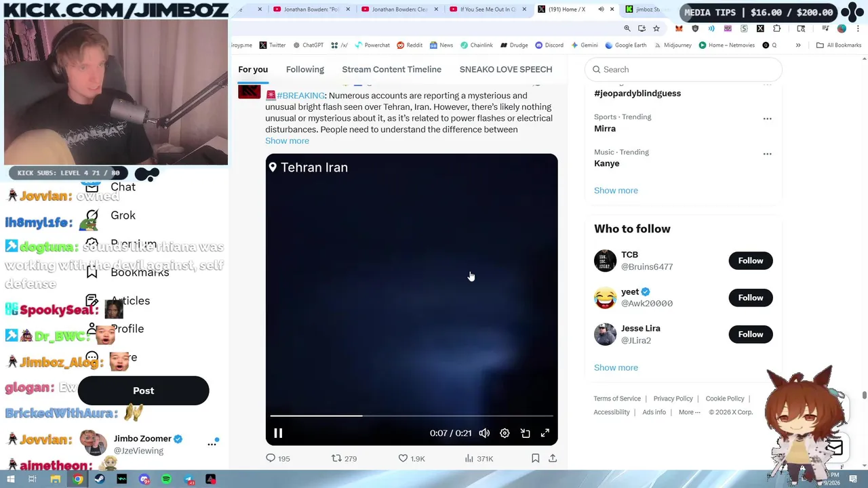Repost the tweet with 279 reposts
Screen dimensions: 868x488
(x=344, y=459)
